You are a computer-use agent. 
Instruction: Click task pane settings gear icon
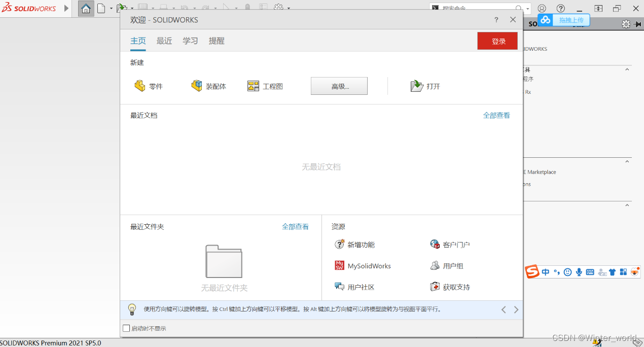point(626,24)
